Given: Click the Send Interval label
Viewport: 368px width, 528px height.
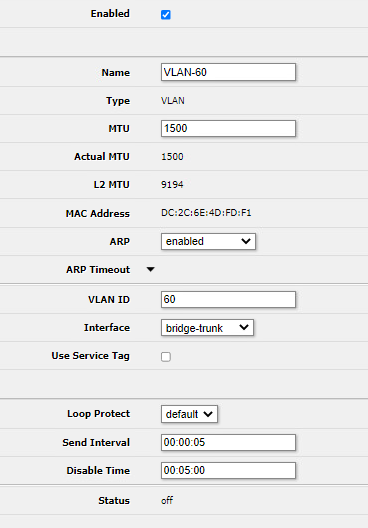Looking at the screenshot, I should 96,442.
